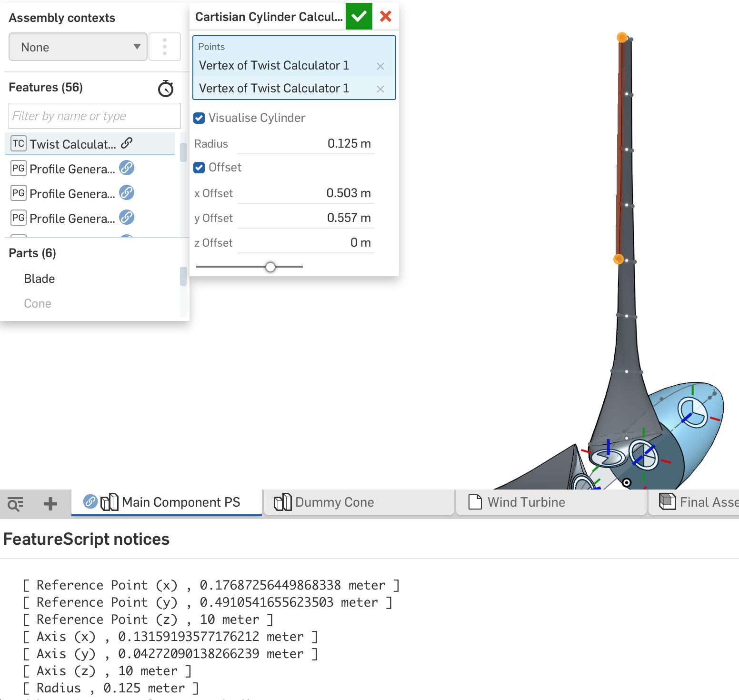
Task: Confirm the Cartisian Cylinder Calculator with green checkmark
Action: 359,16
